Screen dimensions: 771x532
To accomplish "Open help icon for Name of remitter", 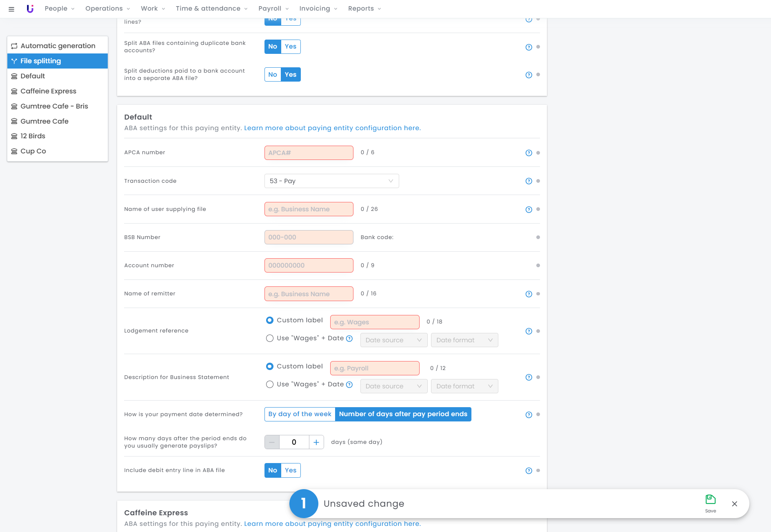I will pyautogui.click(x=529, y=294).
